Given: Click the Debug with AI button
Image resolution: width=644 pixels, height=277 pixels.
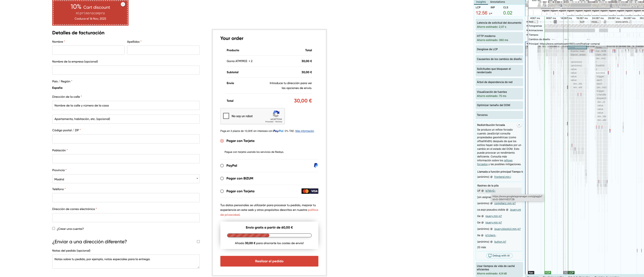Looking at the screenshot, I should click(x=499, y=255).
